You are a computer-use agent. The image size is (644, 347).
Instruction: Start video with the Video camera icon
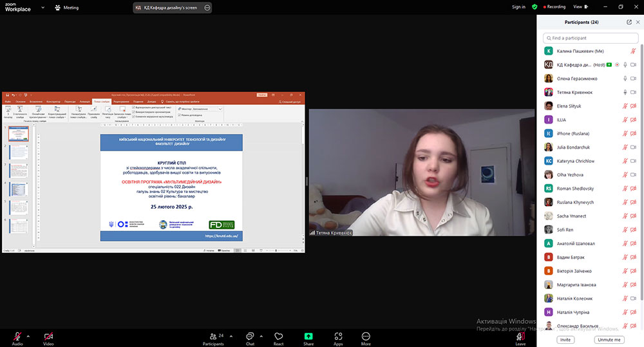pos(48,336)
